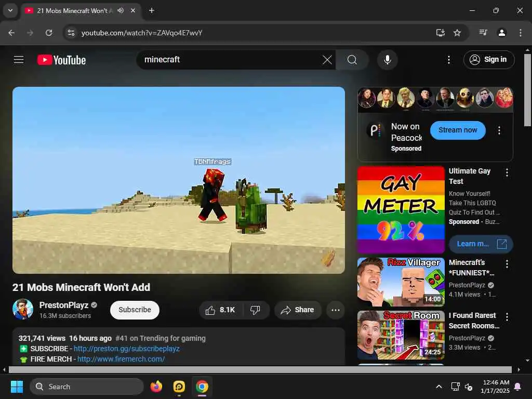Open the Gay Meter ad thumbnail

point(401,210)
